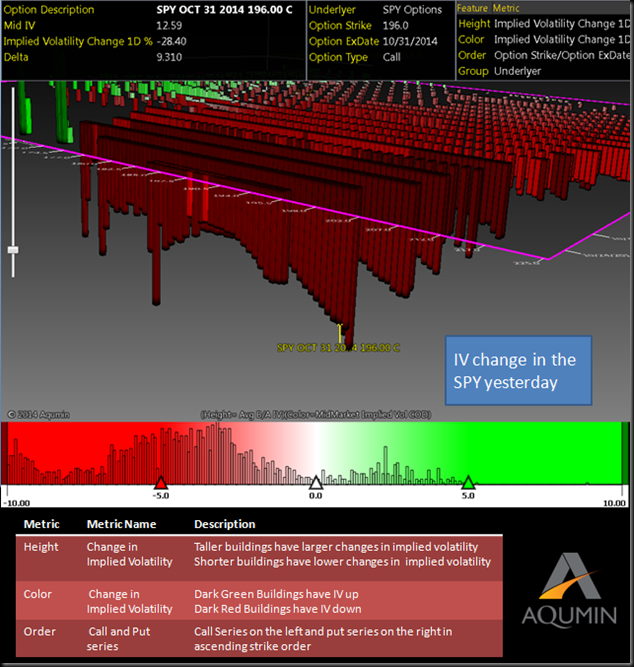This screenshot has height=667, width=634.
Task: Click the Delta value 9.310
Action: pyautogui.click(x=169, y=57)
